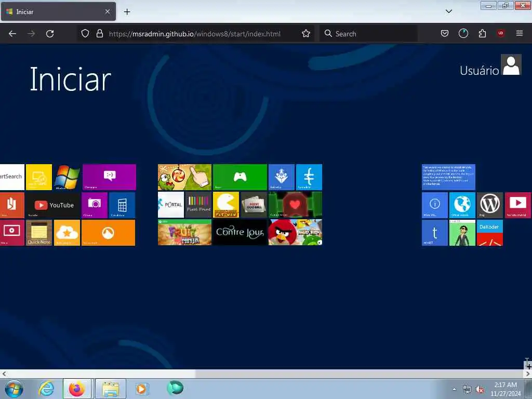
Task: Open the Quick Note tile
Action: pyautogui.click(x=39, y=233)
